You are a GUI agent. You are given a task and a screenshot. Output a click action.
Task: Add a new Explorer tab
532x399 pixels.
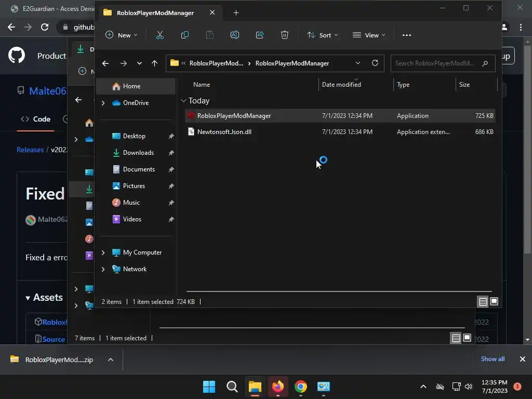[236, 13]
